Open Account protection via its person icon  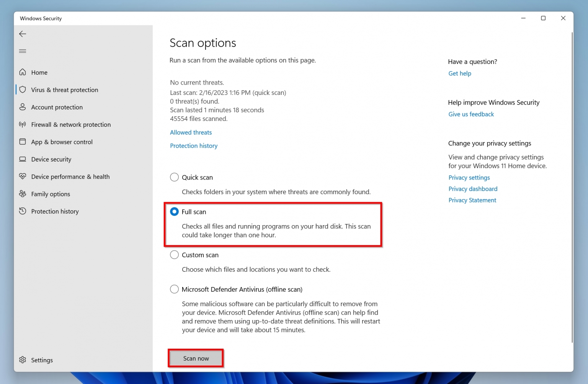click(x=23, y=107)
